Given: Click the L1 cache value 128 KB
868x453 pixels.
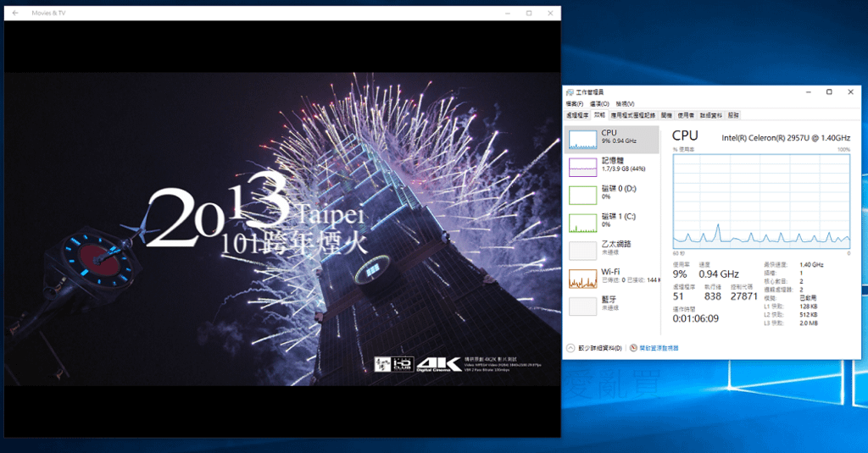Looking at the screenshot, I should pos(808,307).
